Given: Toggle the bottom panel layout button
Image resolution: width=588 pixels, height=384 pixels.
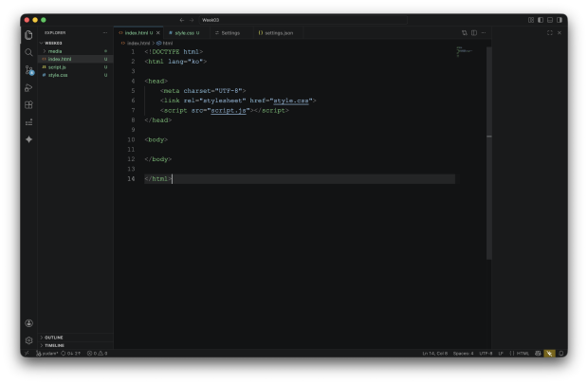Looking at the screenshot, I should tap(549, 19).
